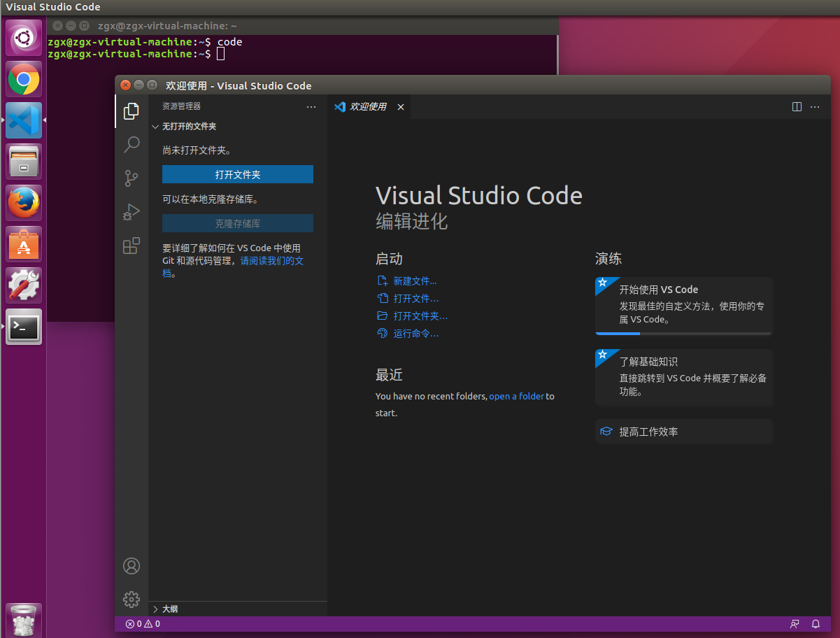Click the 打开文件夹 blue button
The height and width of the screenshot is (638, 840).
pyautogui.click(x=238, y=174)
